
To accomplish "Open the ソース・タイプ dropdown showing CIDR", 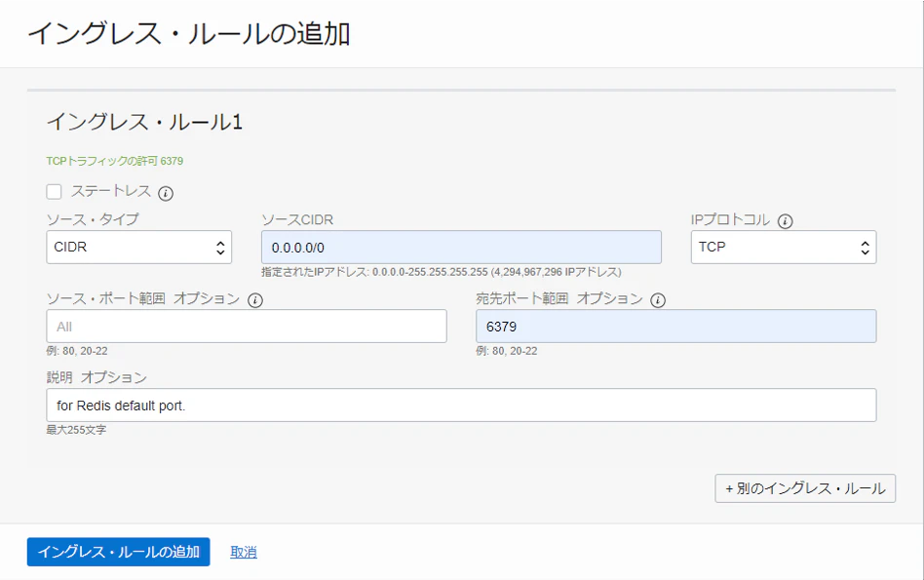I will click(136, 247).
